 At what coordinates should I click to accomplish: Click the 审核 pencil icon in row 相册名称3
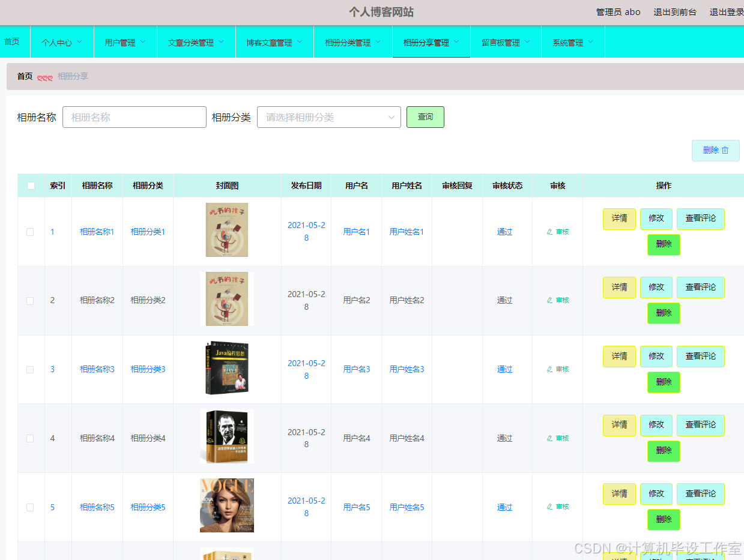click(549, 369)
